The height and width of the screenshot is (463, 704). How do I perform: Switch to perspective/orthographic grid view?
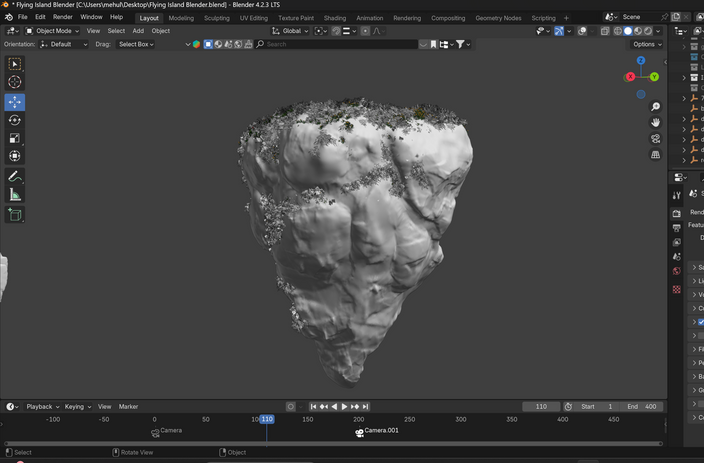pyautogui.click(x=655, y=155)
